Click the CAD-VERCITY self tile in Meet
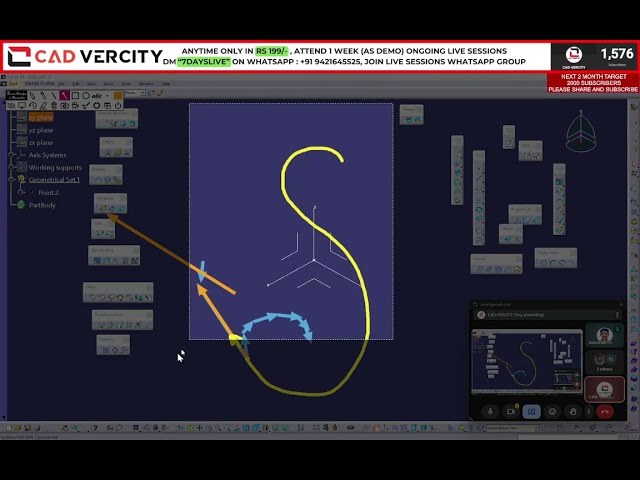 pyautogui.click(x=604, y=389)
